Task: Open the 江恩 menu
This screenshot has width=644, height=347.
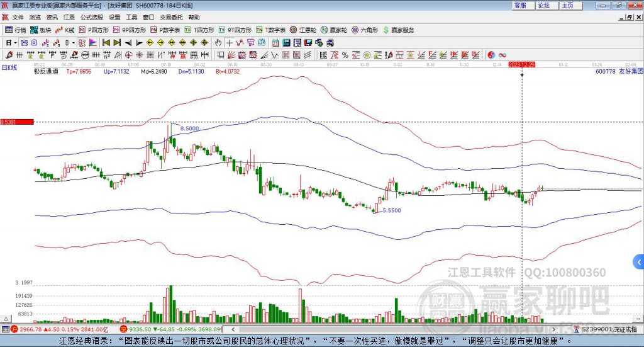Action: (x=69, y=17)
